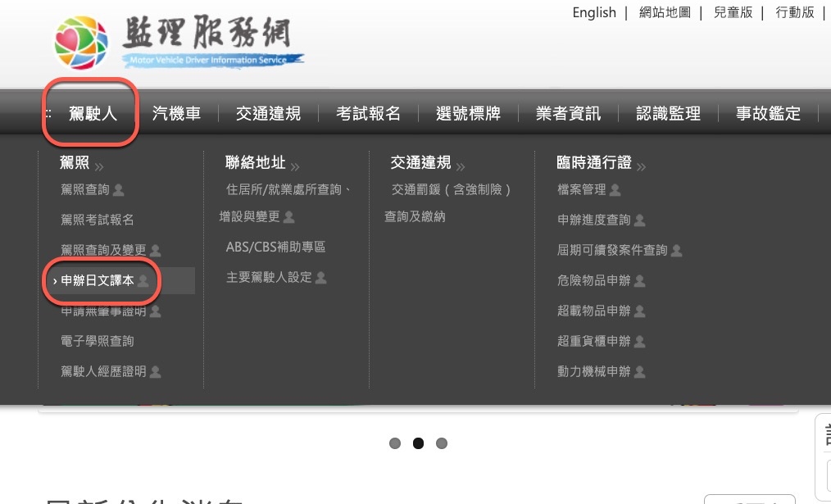Select the second carousel dot indicator

pyautogui.click(x=418, y=443)
